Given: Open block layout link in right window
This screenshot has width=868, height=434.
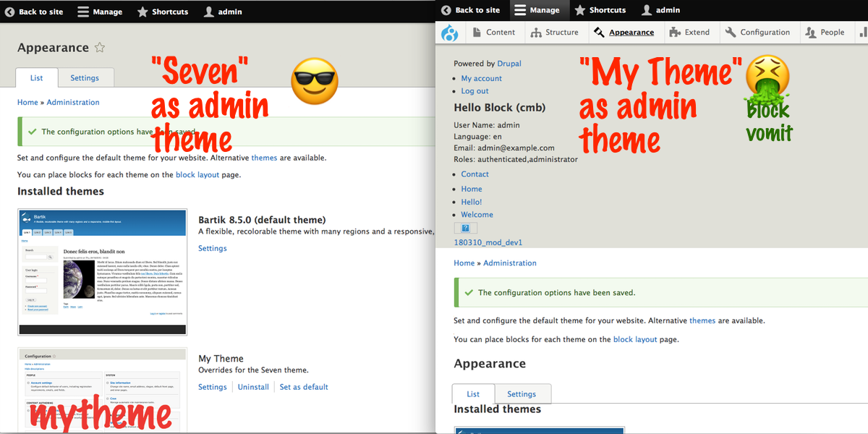Looking at the screenshot, I should tap(635, 339).
